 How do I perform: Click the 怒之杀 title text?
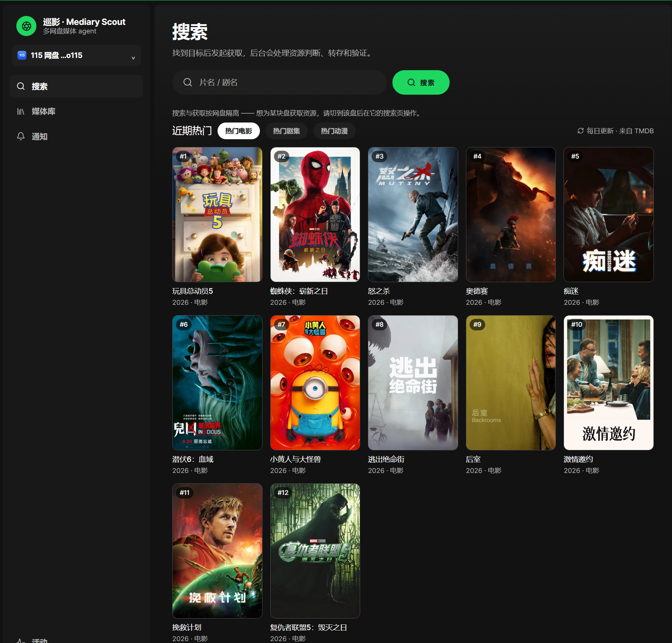[379, 291]
